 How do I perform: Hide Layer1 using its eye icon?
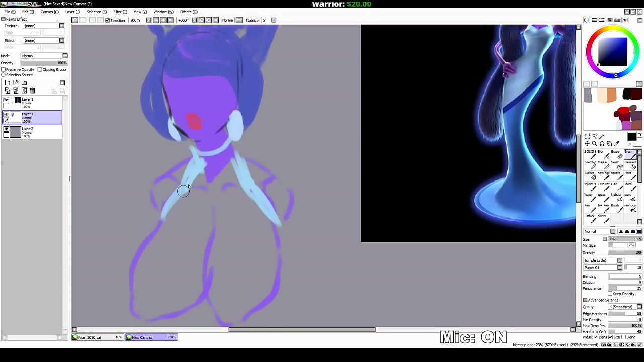pos(6,100)
